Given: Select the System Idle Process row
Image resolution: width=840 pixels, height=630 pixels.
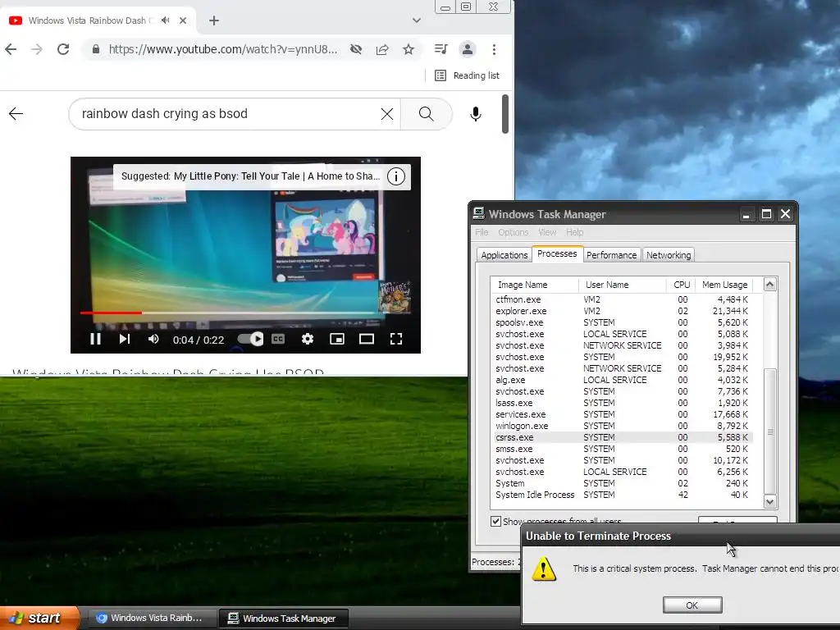Looking at the screenshot, I should 622,495.
